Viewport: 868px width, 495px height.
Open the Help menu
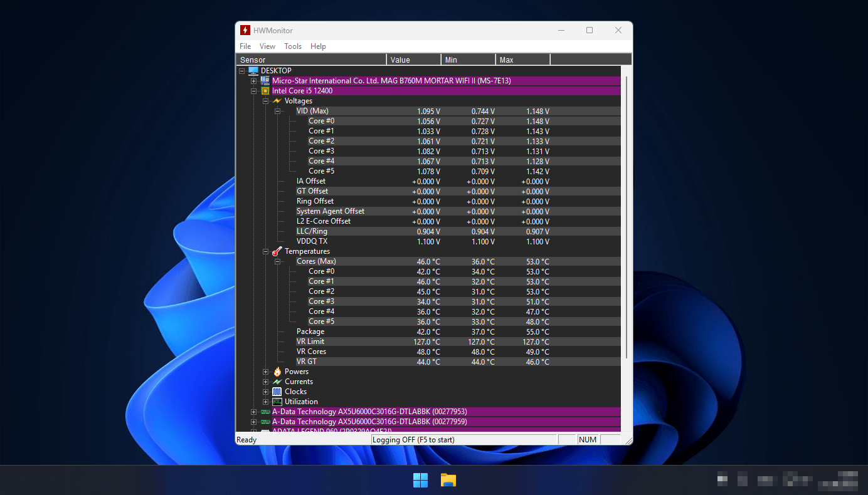pyautogui.click(x=318, y=46)
